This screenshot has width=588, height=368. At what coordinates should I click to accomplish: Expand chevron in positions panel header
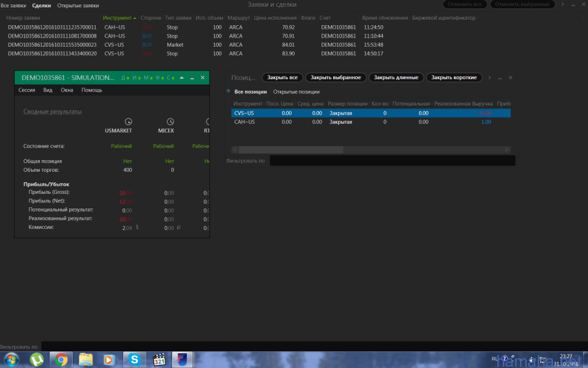click(489, 77)
